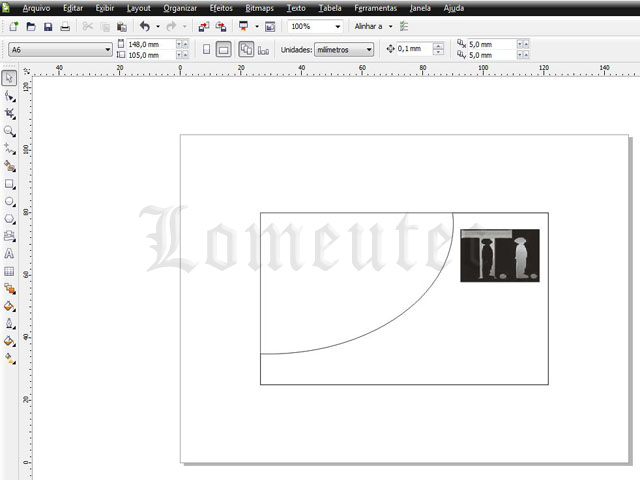Select the Polygon tool

[x=9, y=219]
